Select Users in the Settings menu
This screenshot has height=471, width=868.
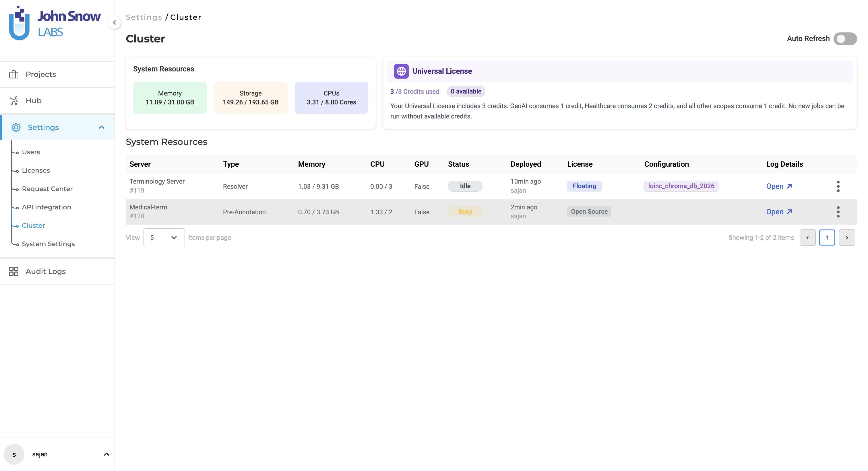click(31, 152)
